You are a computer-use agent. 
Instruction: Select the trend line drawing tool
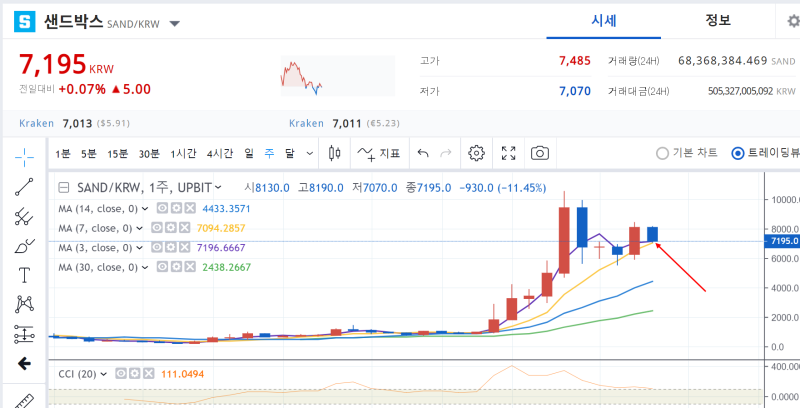[24, 187]
